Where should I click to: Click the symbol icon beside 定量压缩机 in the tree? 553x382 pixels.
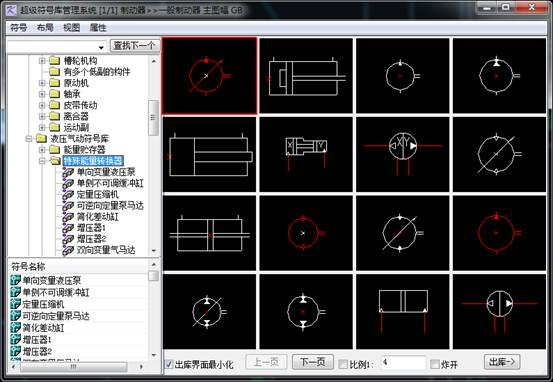point(68,194)
